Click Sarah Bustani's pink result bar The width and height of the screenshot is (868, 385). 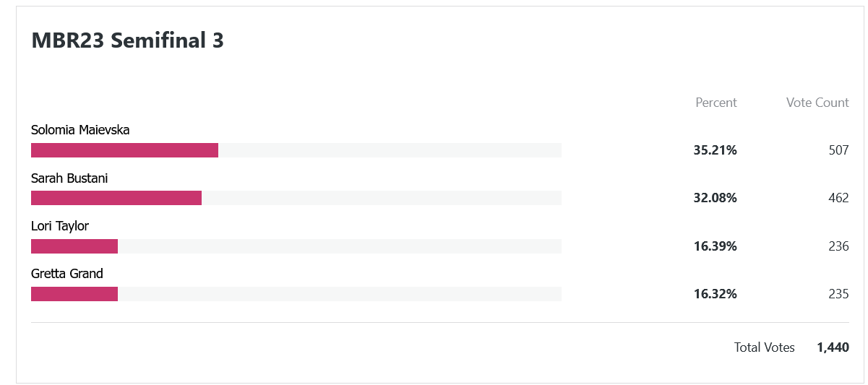[116, 198]
